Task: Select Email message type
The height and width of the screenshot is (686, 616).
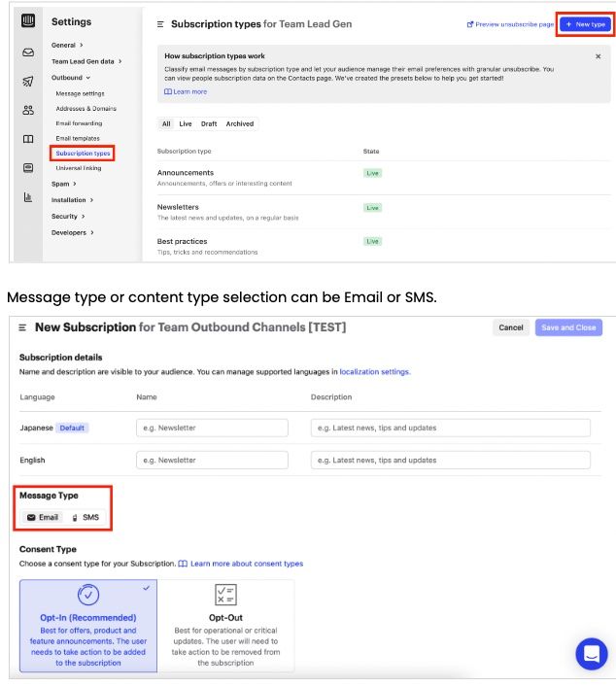Action: point(43,518)
